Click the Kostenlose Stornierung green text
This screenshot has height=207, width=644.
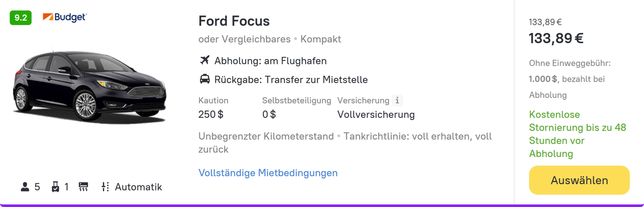(x=577, y=134)
